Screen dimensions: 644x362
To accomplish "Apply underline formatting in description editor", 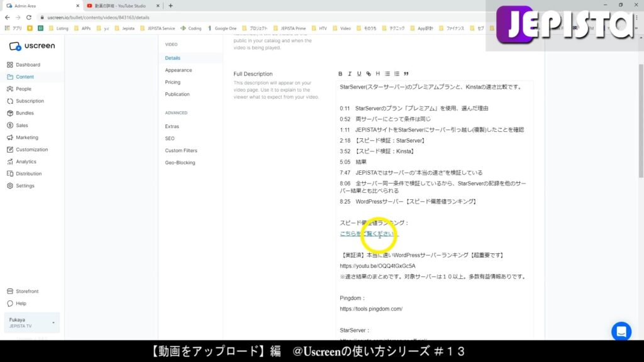I will click(x=359, y=74).
